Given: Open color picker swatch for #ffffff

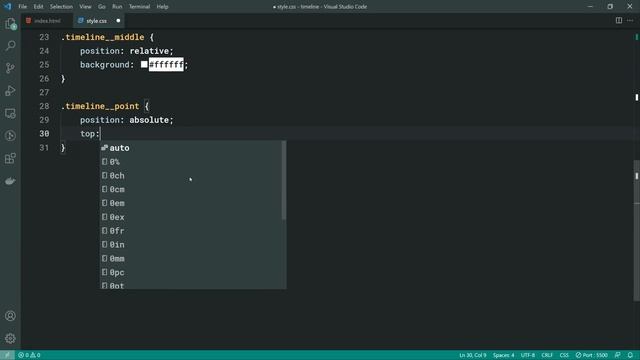Looking at the screenshot, I should (144, 64).
